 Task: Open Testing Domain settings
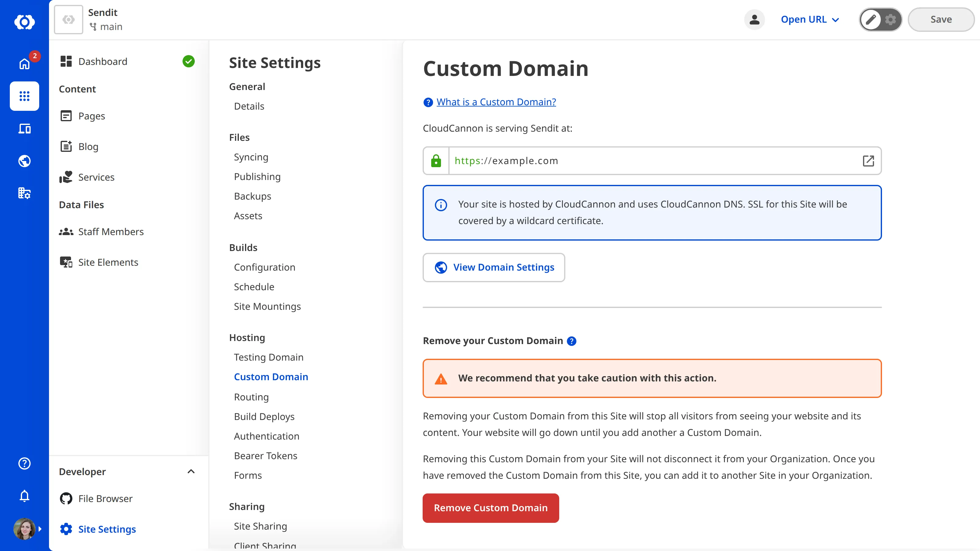269,357
